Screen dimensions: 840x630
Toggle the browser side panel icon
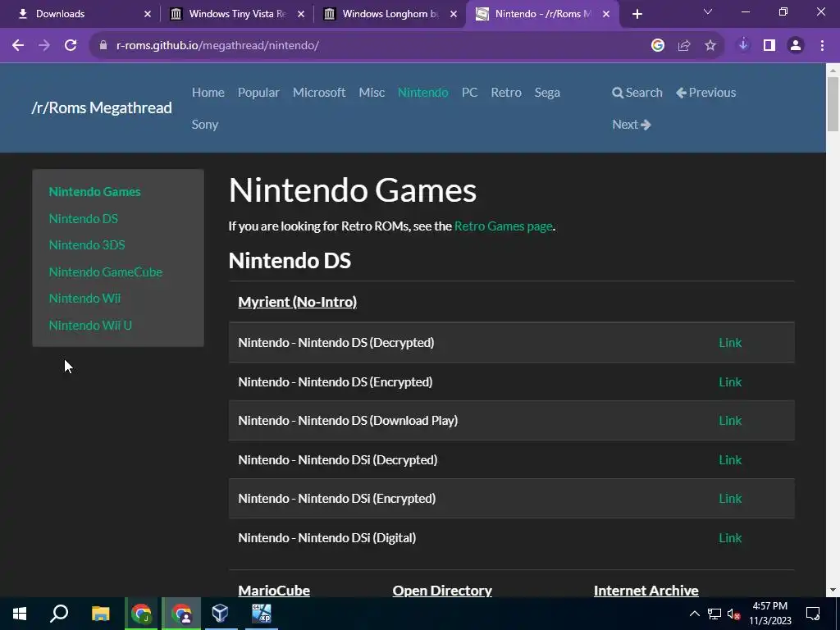click(769, 46)
